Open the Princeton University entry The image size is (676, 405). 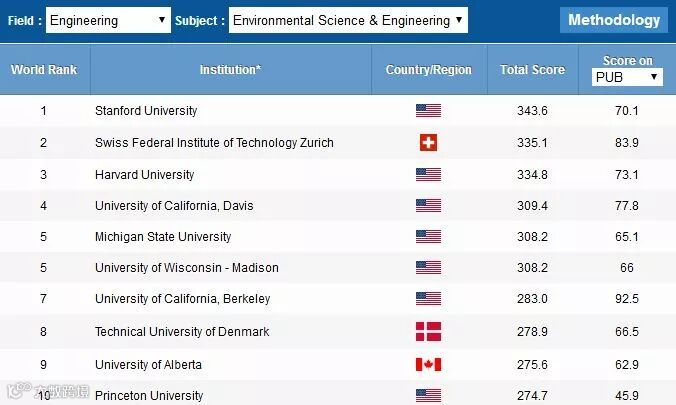tap(149, 395)
